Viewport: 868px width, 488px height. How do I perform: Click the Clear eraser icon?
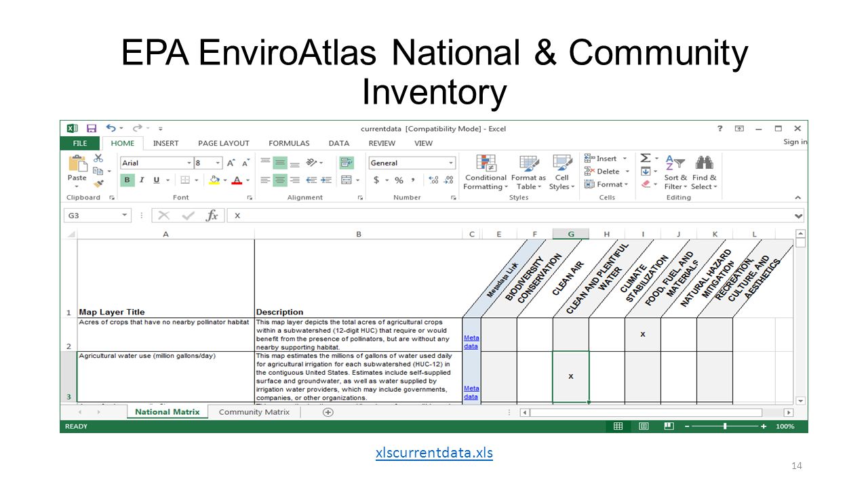[646, 184]
